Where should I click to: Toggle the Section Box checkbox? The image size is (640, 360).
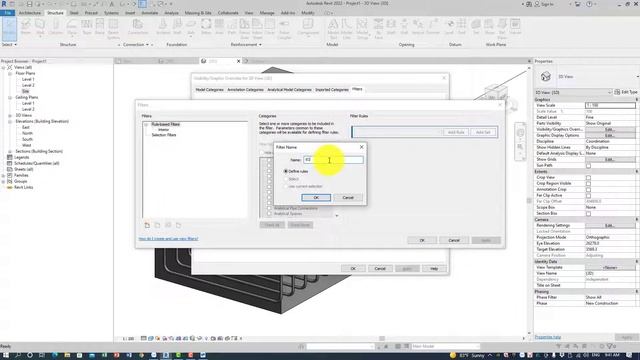tap(588, 213)
